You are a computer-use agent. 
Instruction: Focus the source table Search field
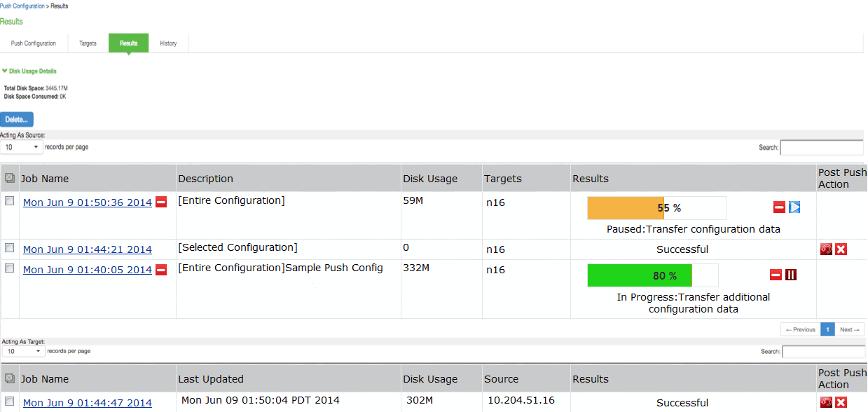(822, 147)
